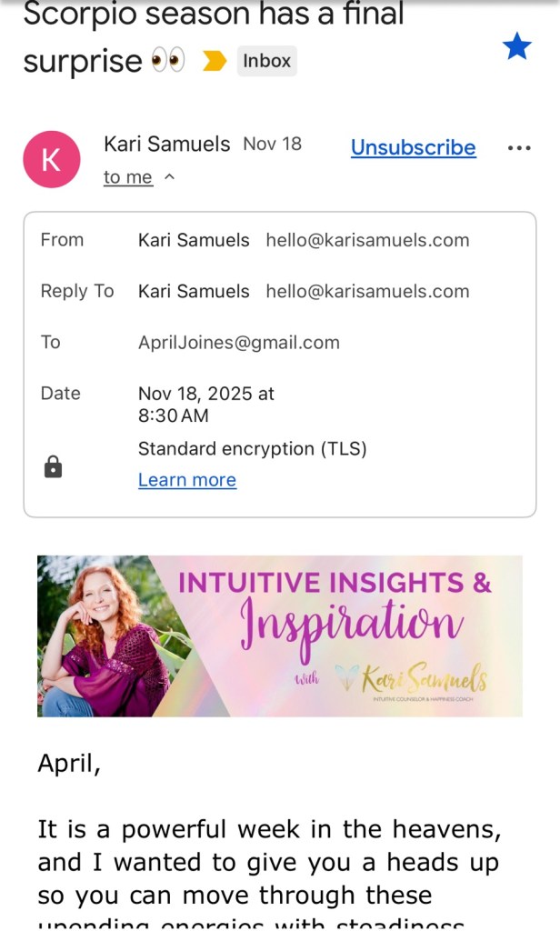Image resolution: width=560 pixels, height=931 pixels.
Task: Toggle the blue star on this email
Action: point(517,46)
